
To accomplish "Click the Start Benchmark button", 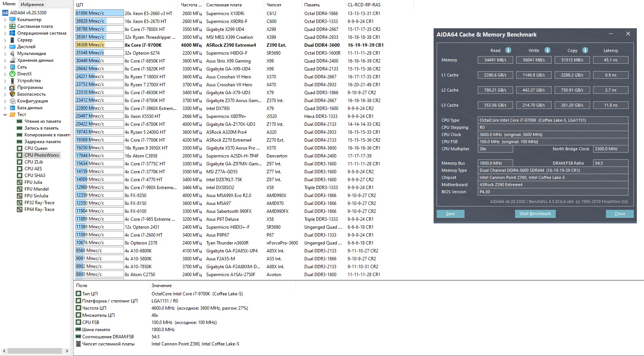I will (x=535, y=214).
